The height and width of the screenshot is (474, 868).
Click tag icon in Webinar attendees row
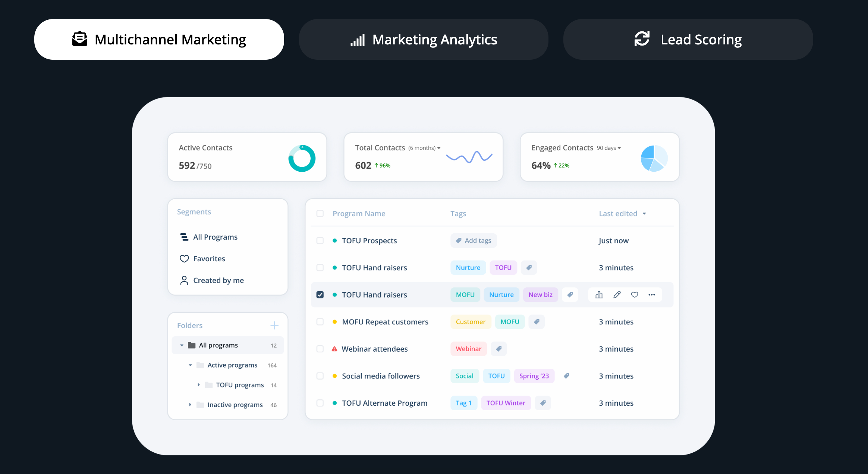click(x=499, y=349)
